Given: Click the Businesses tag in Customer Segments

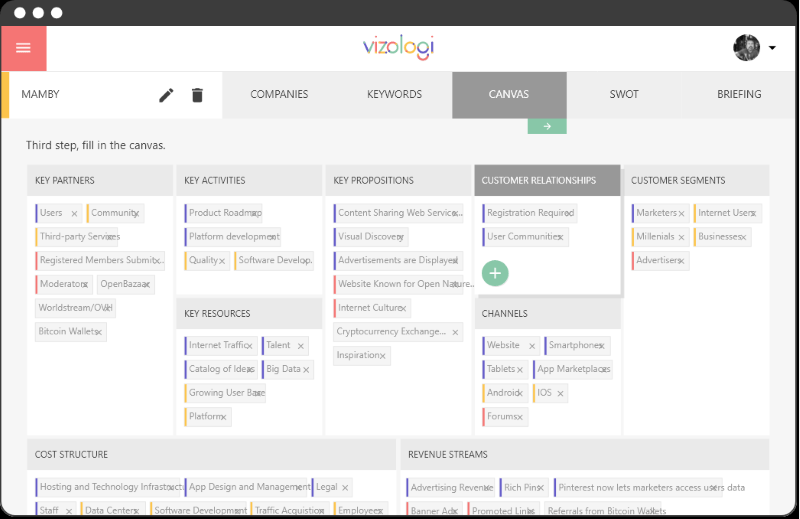Looking at the screenshot, I should pyautogui.click(x=720, y=237).
